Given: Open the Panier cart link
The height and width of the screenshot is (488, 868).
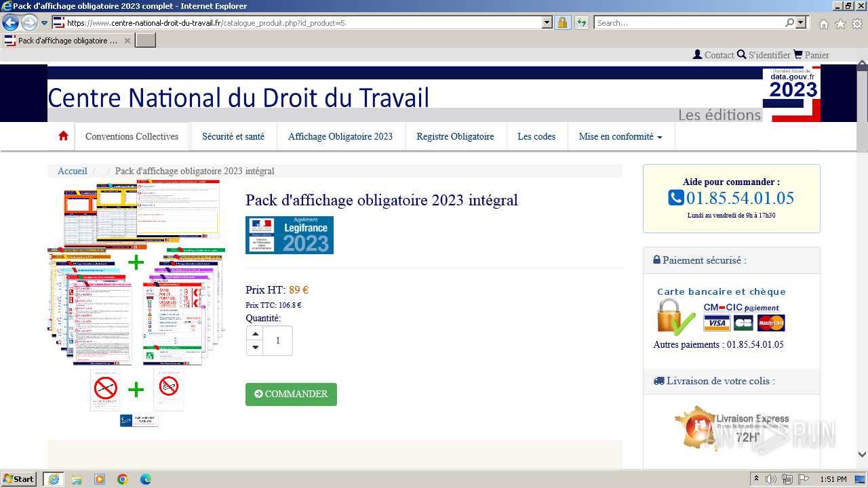Looking at the screenshot, I should click(x=811, y=55).
